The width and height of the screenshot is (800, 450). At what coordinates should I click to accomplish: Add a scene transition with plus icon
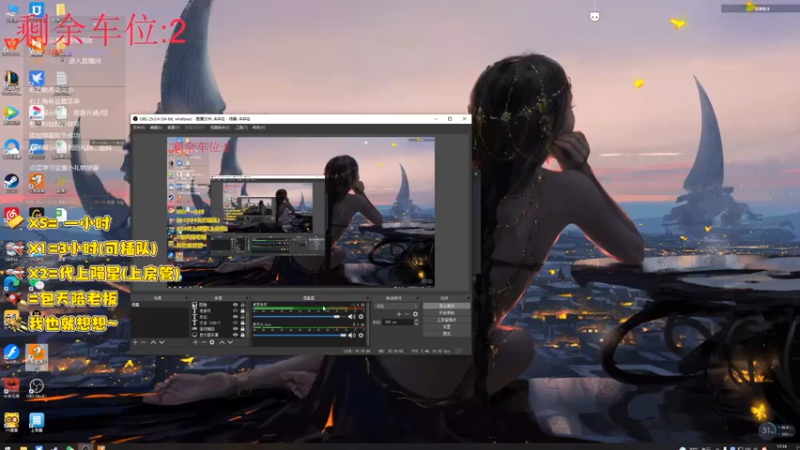399,314
